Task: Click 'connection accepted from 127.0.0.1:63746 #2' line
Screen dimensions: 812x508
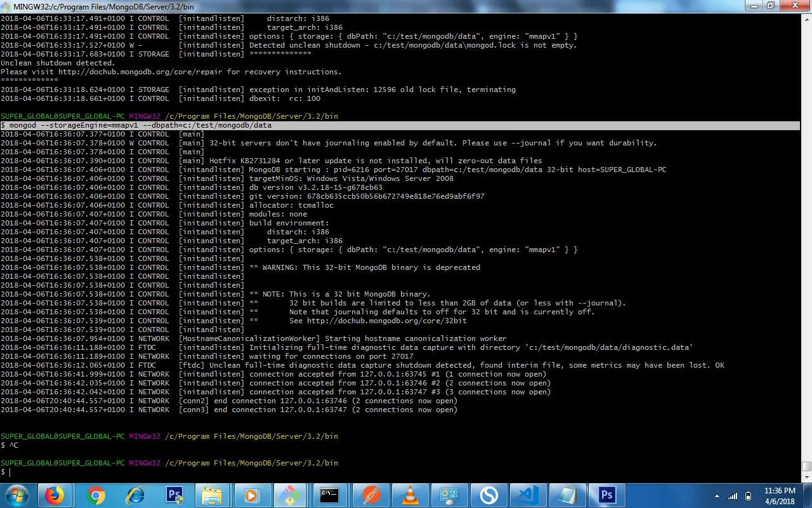Action: [x=275, y=383]
